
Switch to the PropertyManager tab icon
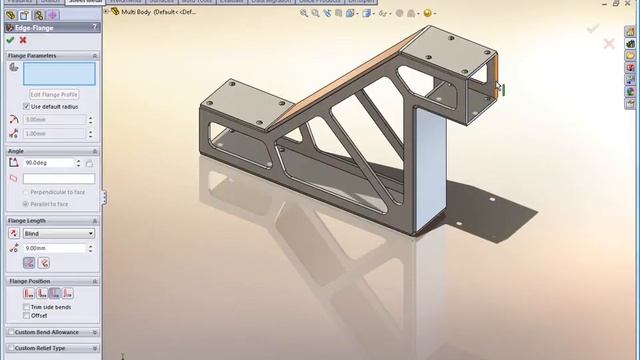(24, 16)
